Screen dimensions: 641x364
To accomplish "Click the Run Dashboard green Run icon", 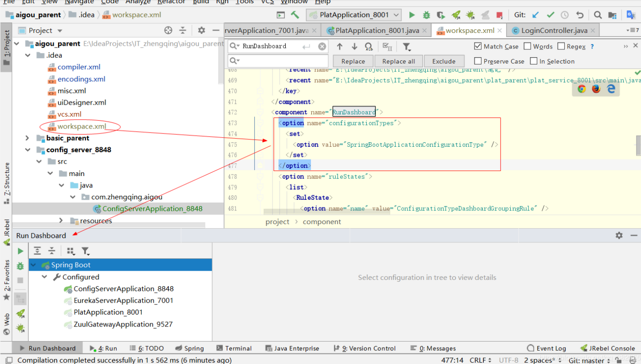I will click(20, 251).
